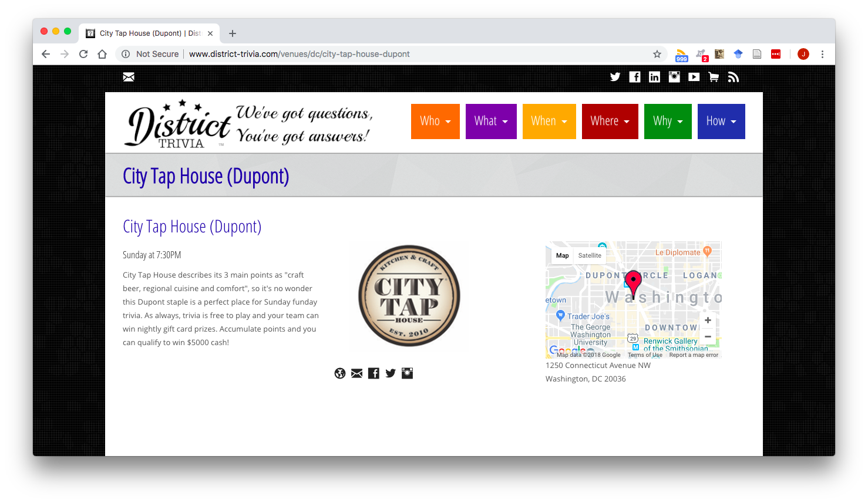Screen dimensions: 868x503
Task: Expand the What dropdown menu
Action: (x=491, y=121)
